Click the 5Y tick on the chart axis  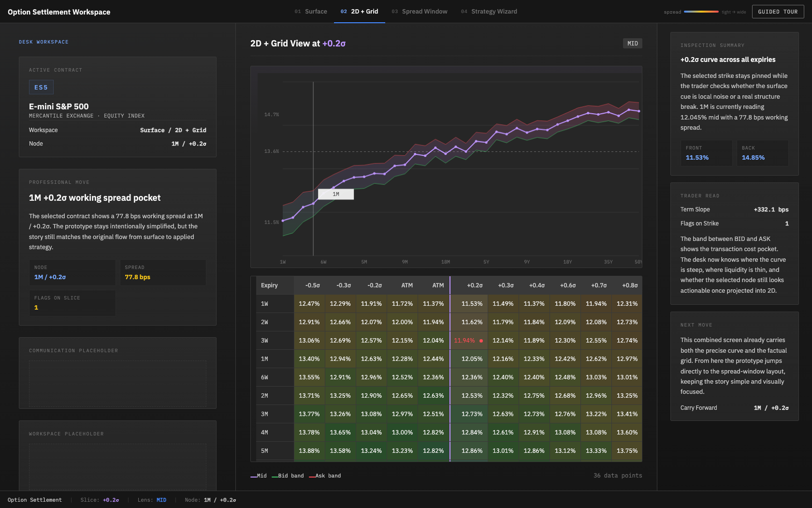486,262
